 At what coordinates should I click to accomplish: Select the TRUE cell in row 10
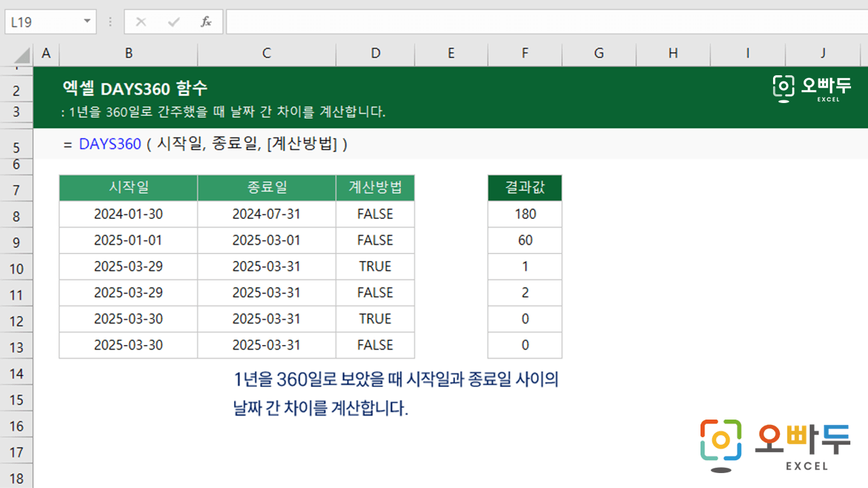pyautogui.click(x=375, y=266)
